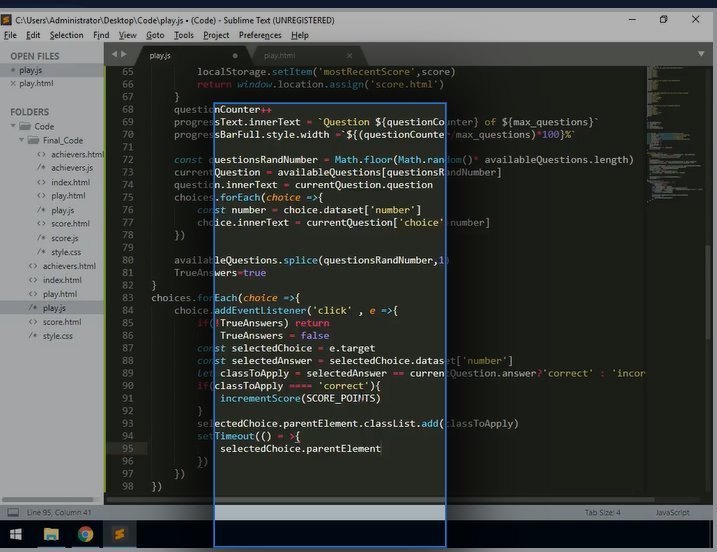Open index.html in Code root folder
Screen dimensions: 717x552
pos(62,280)
